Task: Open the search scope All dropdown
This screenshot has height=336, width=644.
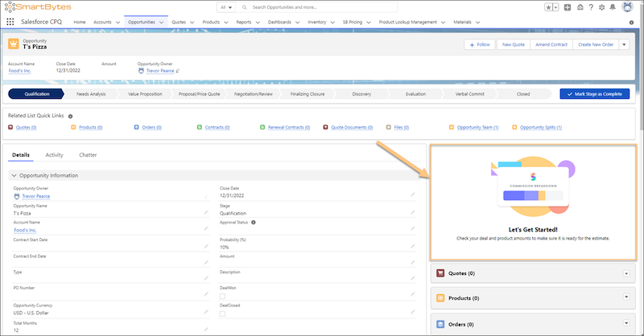Action: pyautogui.click(x=226, y=7)
